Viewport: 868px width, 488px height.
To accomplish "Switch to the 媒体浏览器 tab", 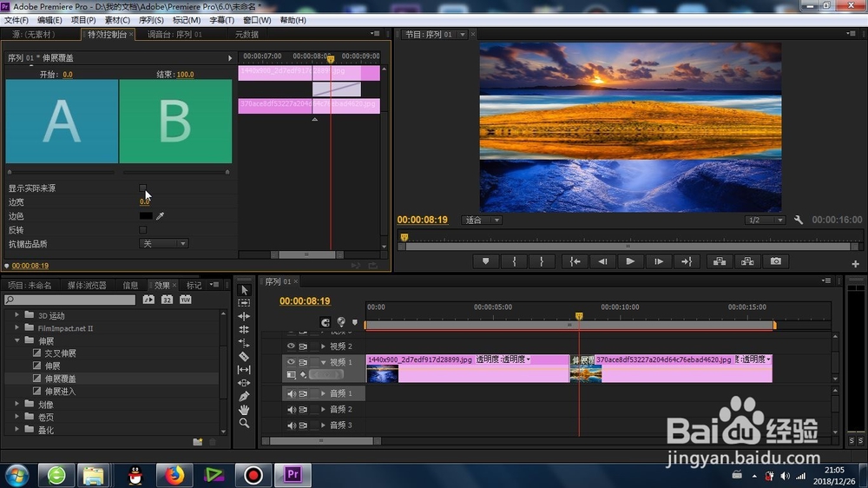I will pos(87,286).
